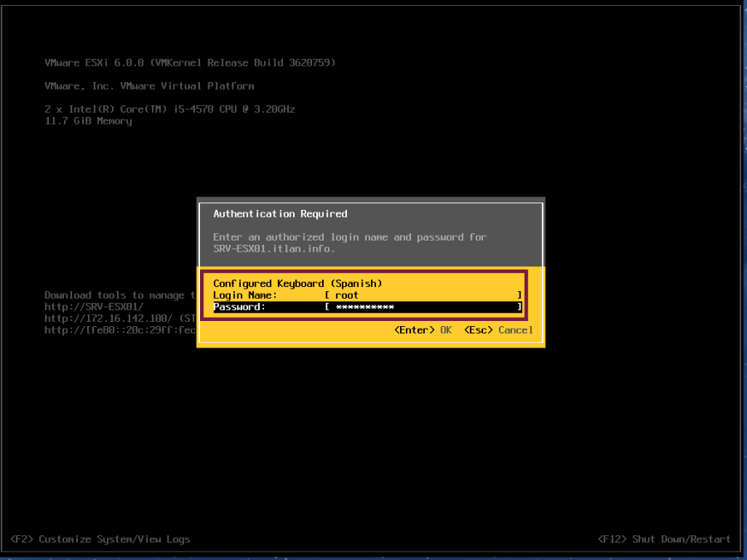Viewport: 747px width, 560px height.
Task: Click the Enter an authorized login name prompt
Action: [349, 237]
